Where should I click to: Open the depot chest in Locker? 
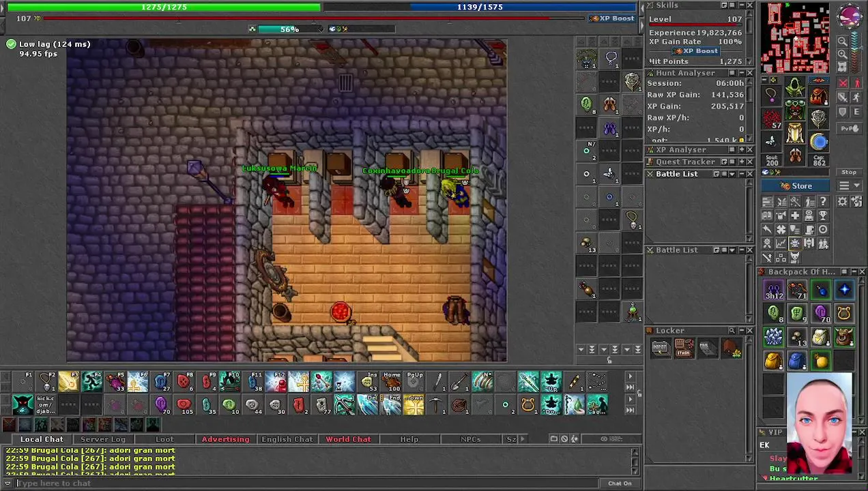[x=661, y=348]
